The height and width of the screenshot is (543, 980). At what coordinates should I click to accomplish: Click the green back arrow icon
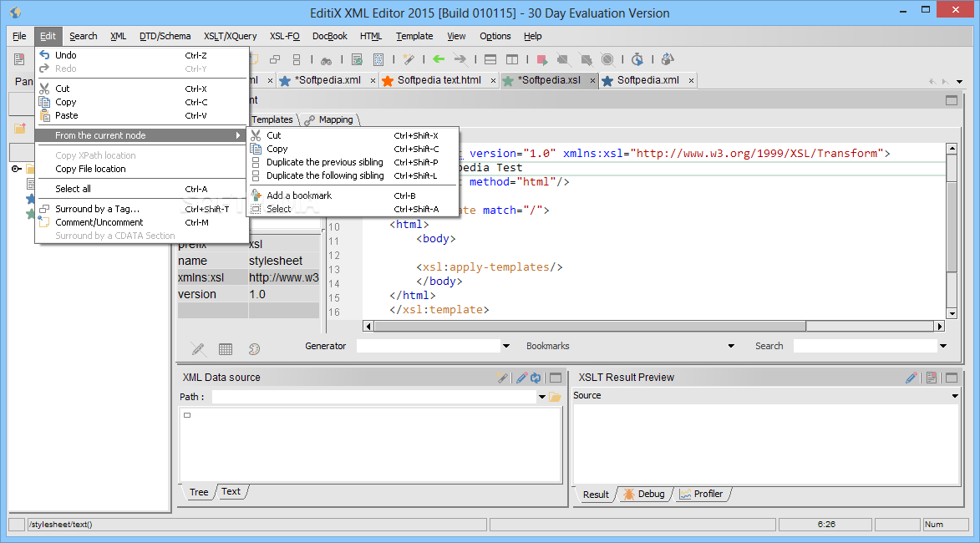pos(439,59)
